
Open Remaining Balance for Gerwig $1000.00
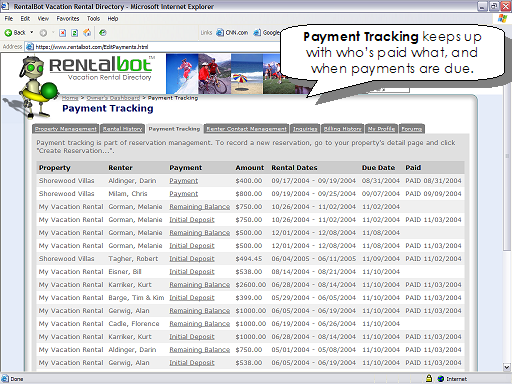coord(200,311)
